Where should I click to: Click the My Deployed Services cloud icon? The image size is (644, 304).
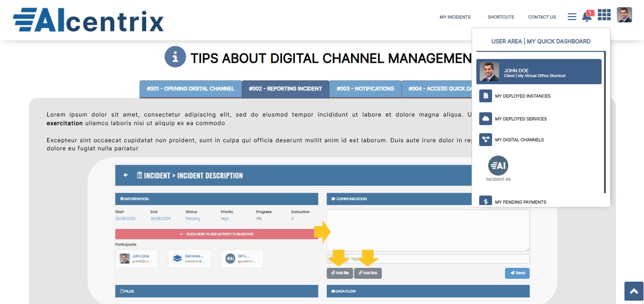[485, 118]
